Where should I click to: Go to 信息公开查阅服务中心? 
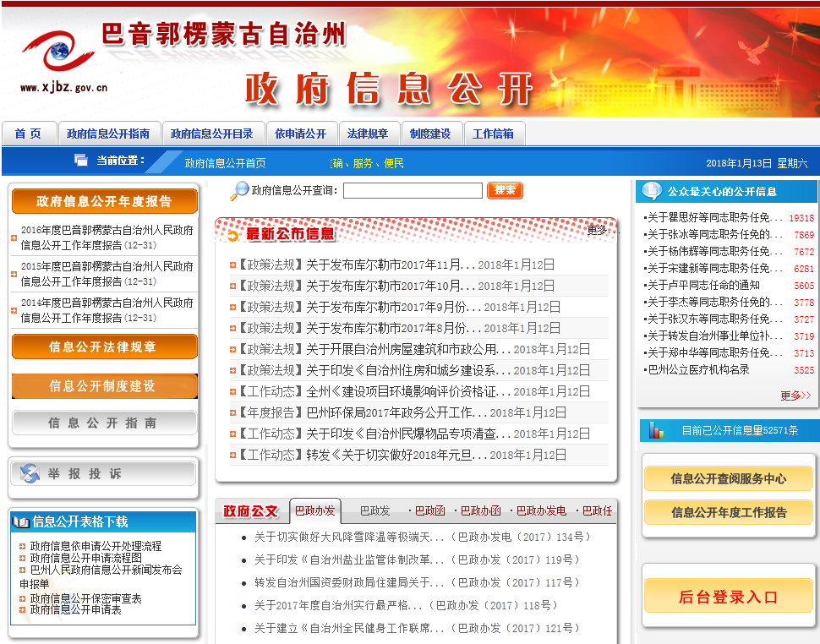[x=728, y=478]
